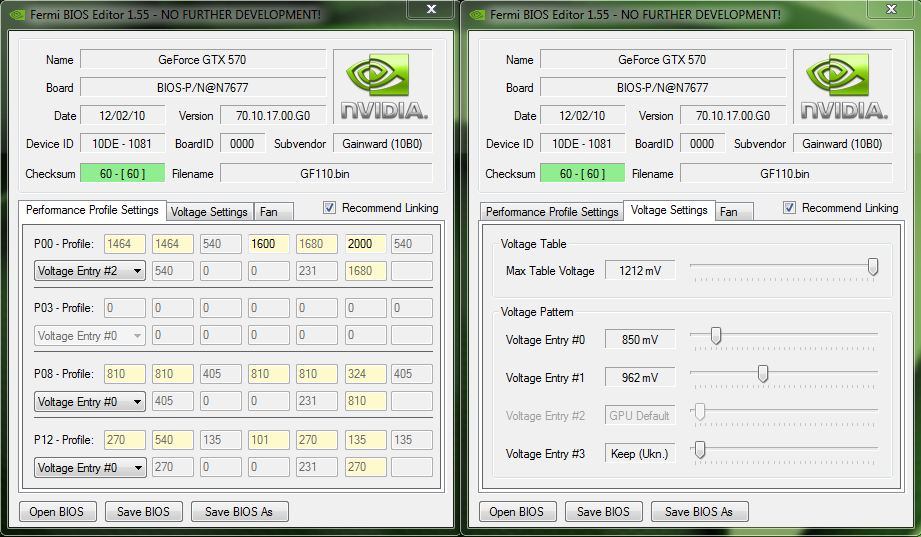The height and width of the screenshot is (537, 921).
Task: Click GF110.bin filename field in left window
Action: coord(325,173)
